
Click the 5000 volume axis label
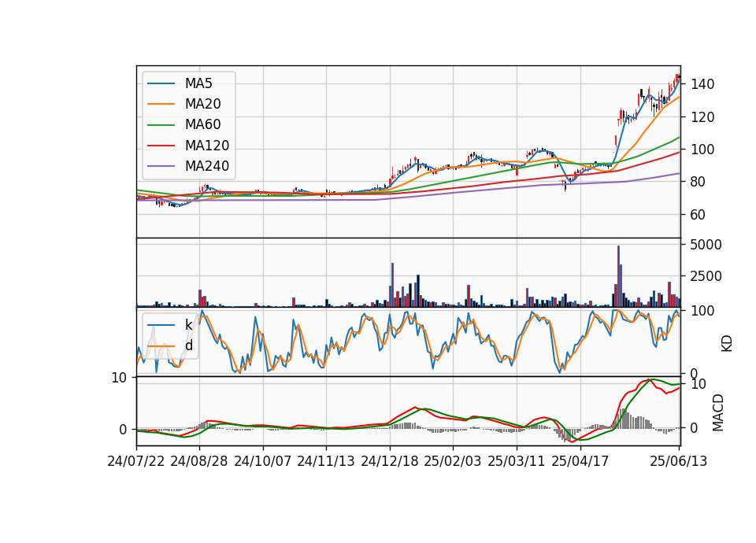click(706, 245)
